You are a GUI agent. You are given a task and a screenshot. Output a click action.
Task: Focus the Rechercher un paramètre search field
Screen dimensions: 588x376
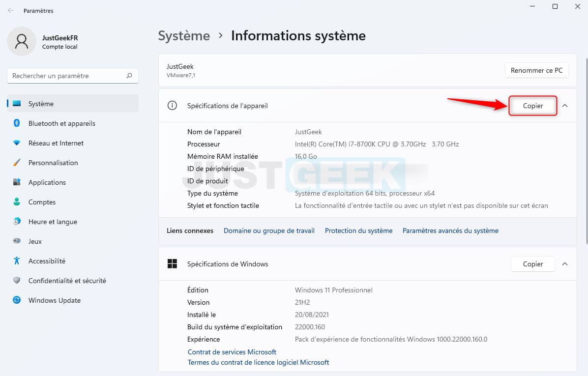73,76
